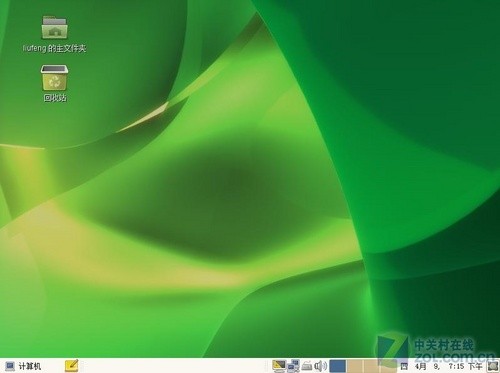Open calendar from the 4月 9 clock
500x373 pixels.
tap(442, 367)
